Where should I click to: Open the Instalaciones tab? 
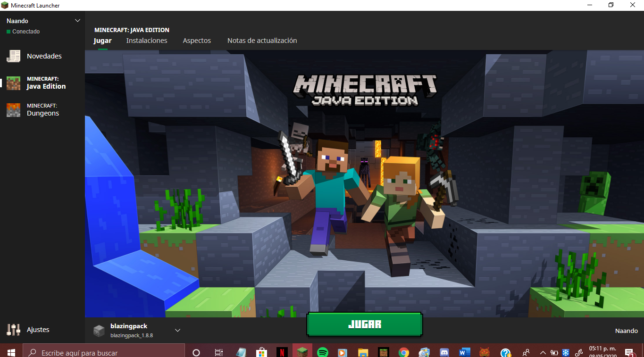click(147, 41)
